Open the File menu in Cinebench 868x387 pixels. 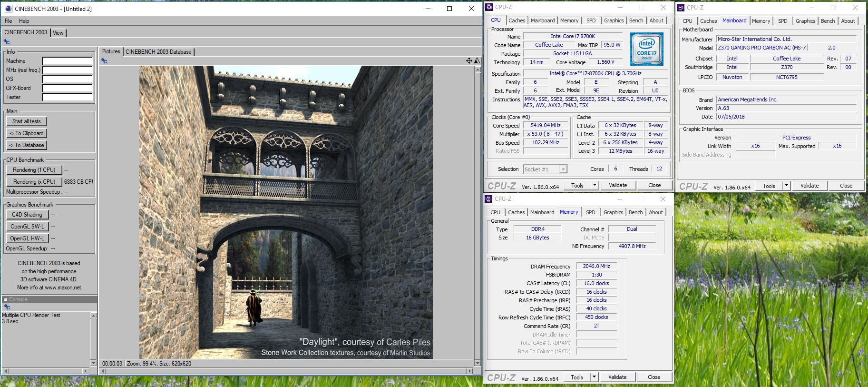(x=9, y=21)
